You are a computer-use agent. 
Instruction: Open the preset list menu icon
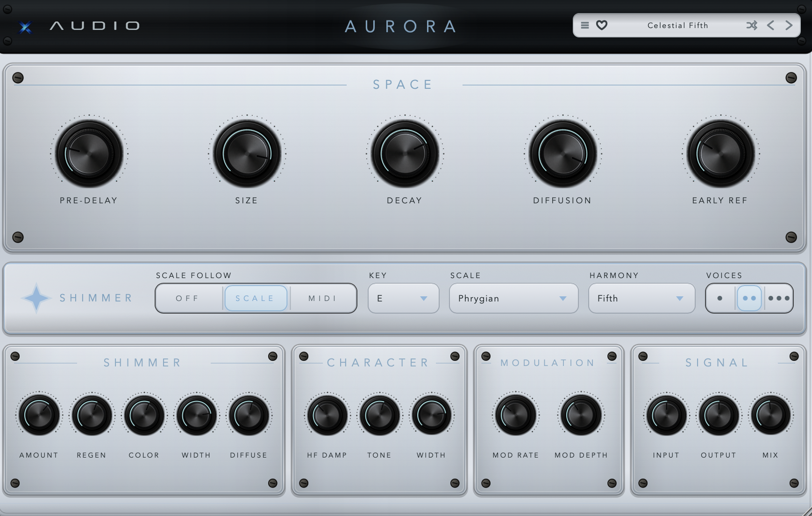[584, 25]
